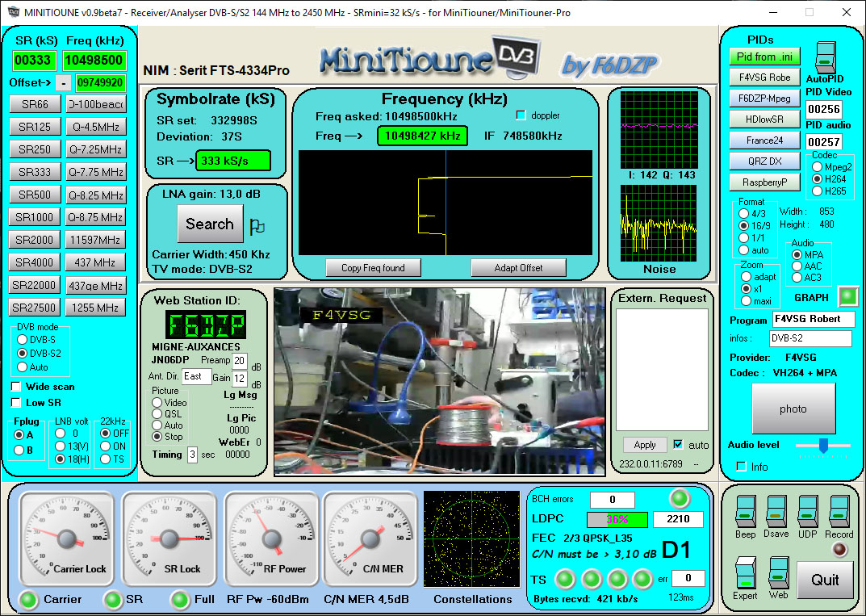Click the Q-7.75 MHz frequency preset

point(95,173)
